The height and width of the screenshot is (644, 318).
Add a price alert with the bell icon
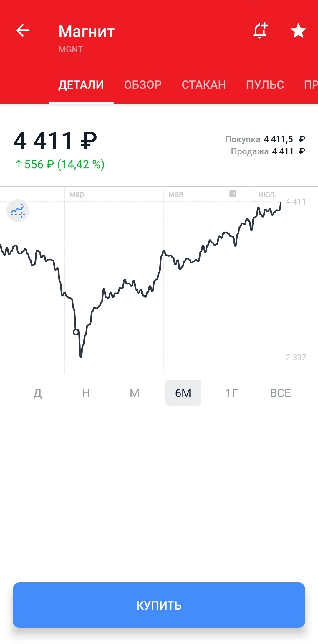pyautogui.click(x=261, y=30)
